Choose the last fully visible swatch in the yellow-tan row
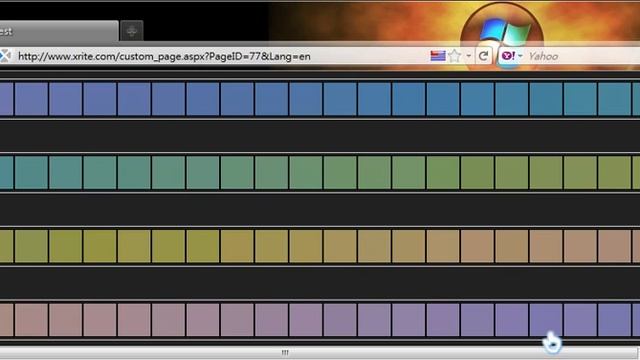This screenshot has height=360, width=640. point(614,246)
